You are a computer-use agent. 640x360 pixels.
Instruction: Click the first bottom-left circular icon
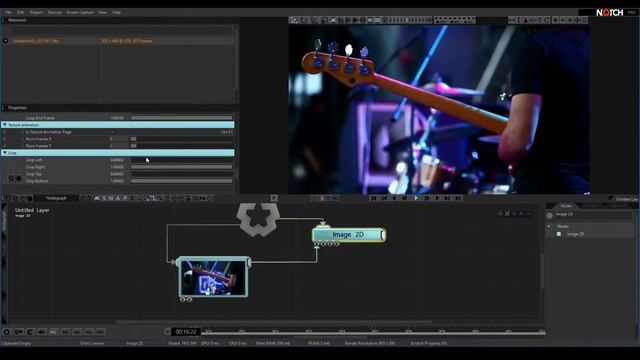pos(6,332)
